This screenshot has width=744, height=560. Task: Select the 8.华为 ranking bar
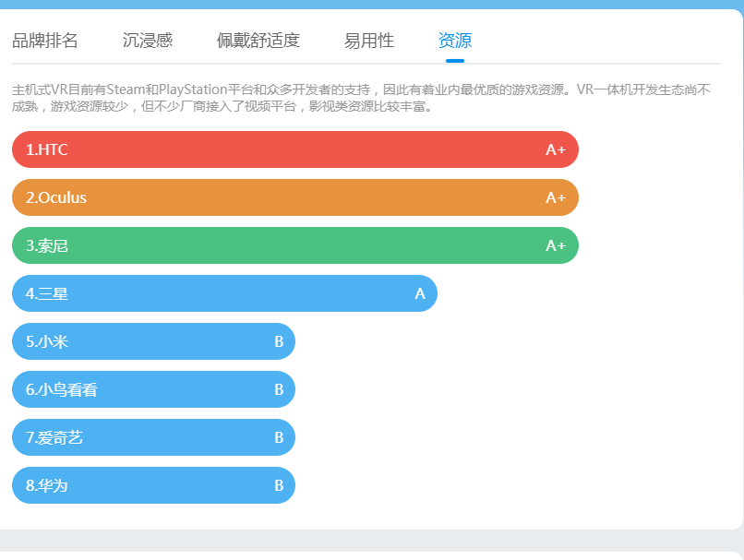(153, 485)
